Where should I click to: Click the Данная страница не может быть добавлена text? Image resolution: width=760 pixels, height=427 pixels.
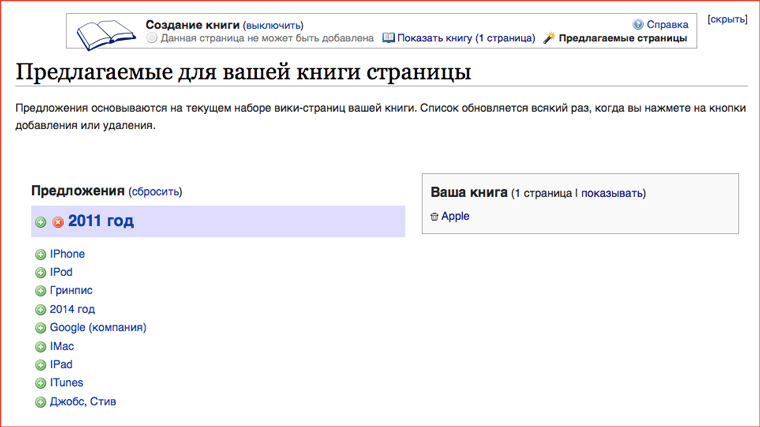(267, 38)
